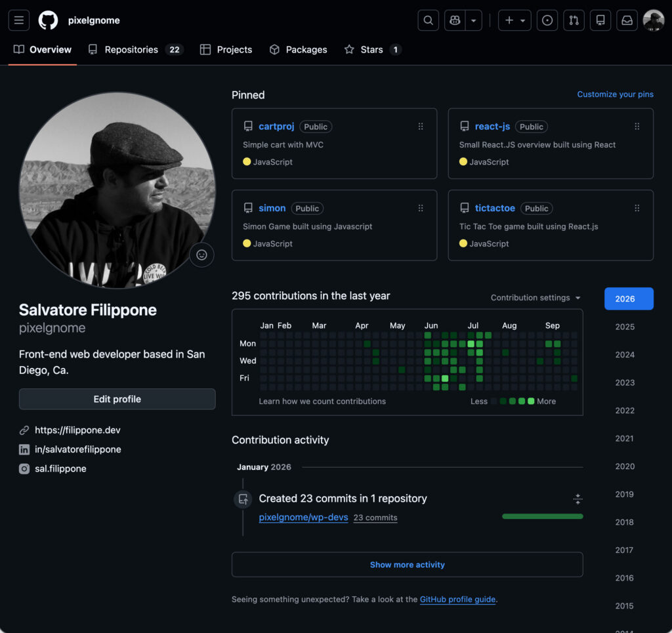
Task: Expand the Copilot dropdown arrow
Action: click(x=474, y=20)
